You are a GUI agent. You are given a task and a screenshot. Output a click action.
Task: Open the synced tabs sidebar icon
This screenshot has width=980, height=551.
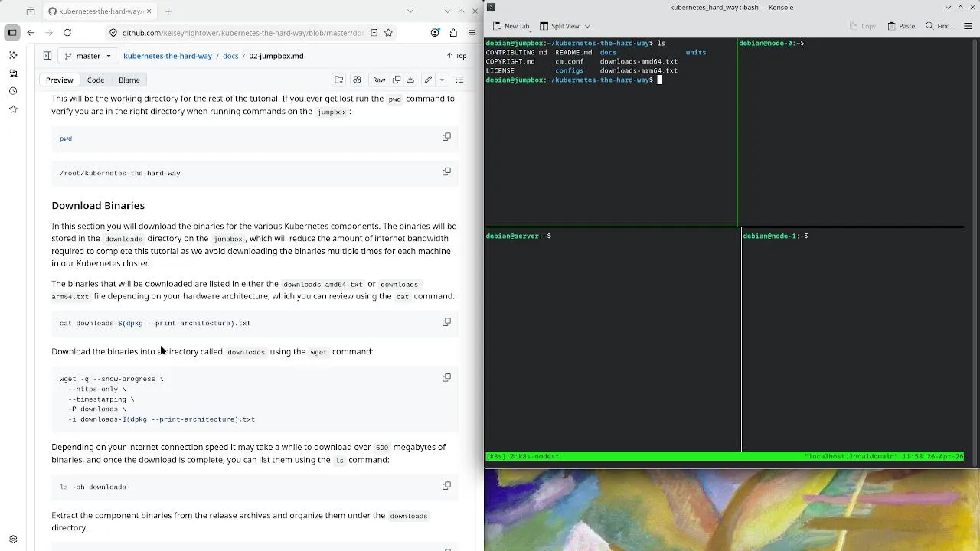point(13,73)
